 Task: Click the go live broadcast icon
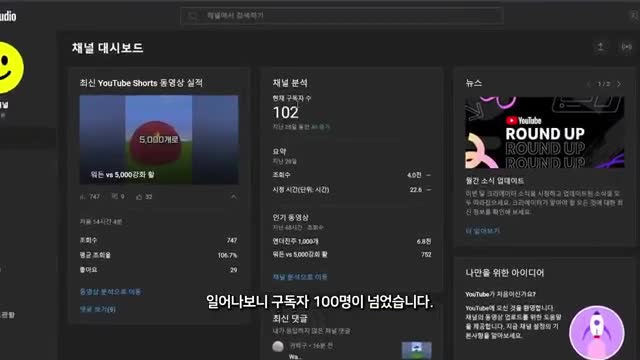coord(627,47)
